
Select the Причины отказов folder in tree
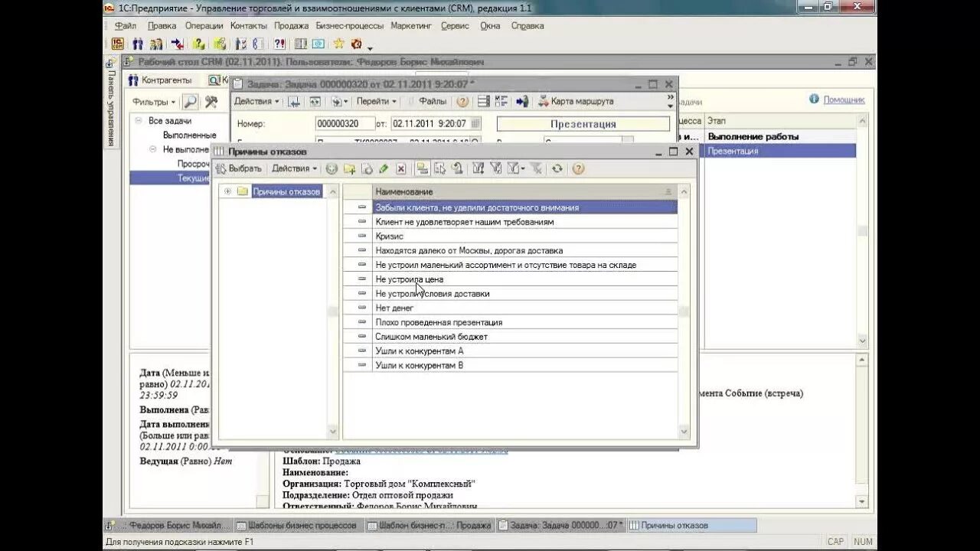click(x=286, y=191)
